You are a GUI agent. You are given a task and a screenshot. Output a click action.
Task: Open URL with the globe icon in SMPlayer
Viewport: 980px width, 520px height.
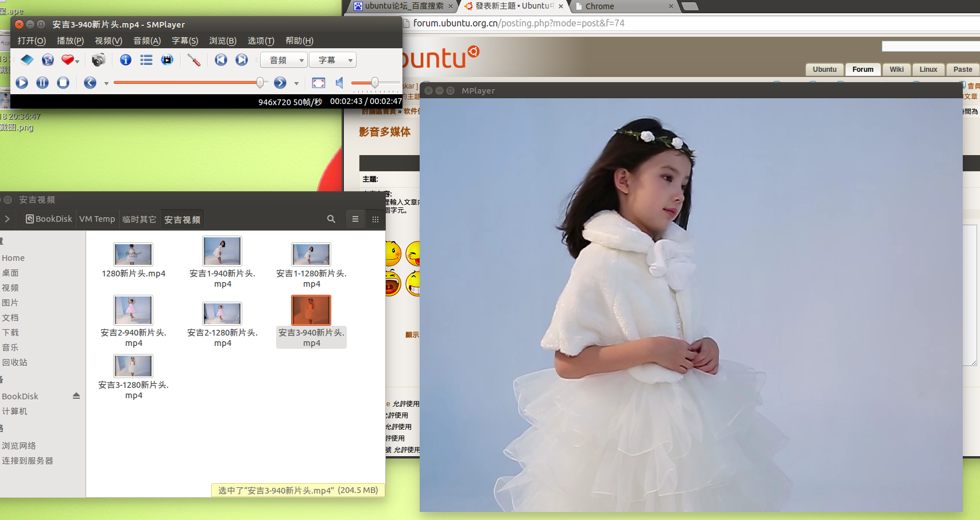point(48,60)
